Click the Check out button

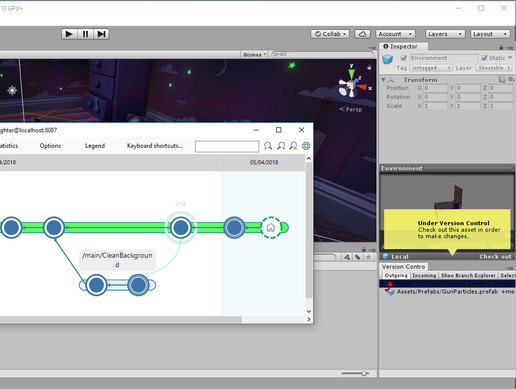pyautogui.click(x=495, y=256)
